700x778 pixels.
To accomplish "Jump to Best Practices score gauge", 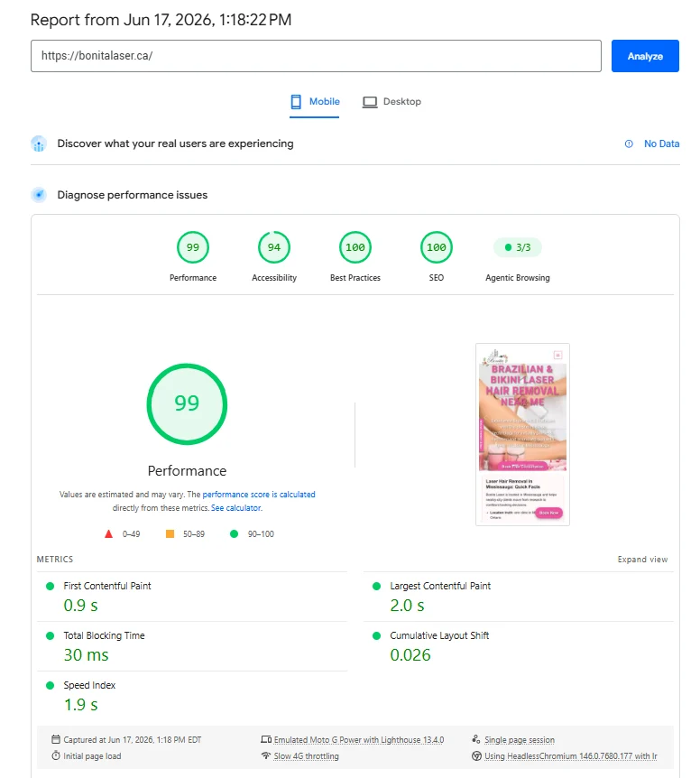I will pos(355,247).
